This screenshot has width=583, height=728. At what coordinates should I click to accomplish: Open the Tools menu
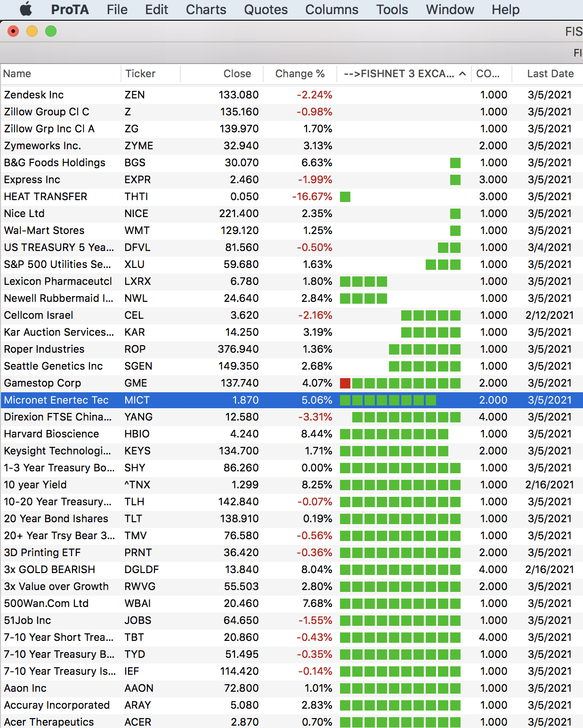point(392,9)
